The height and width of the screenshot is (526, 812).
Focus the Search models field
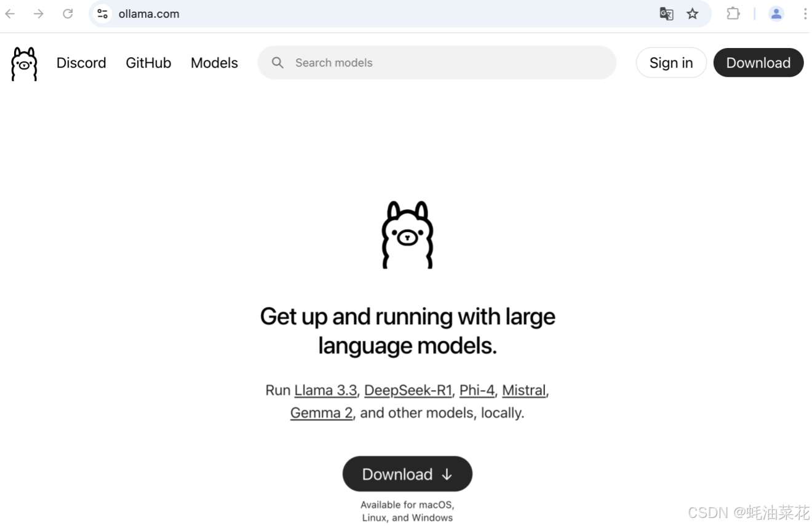437,63
